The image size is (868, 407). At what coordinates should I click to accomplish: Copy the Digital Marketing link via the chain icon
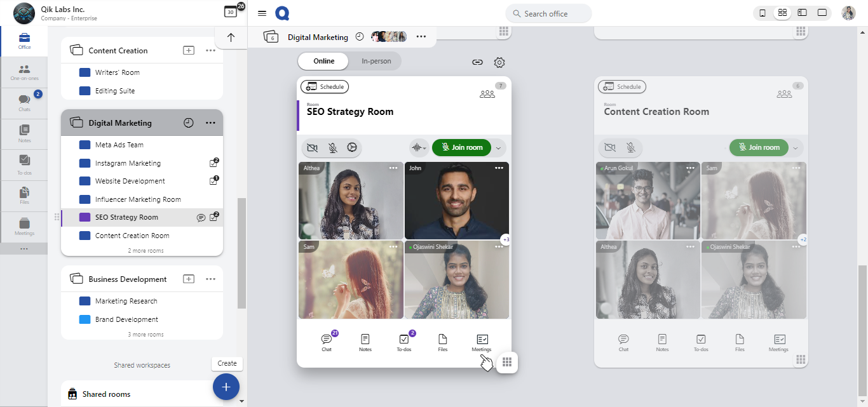[477, 62]
